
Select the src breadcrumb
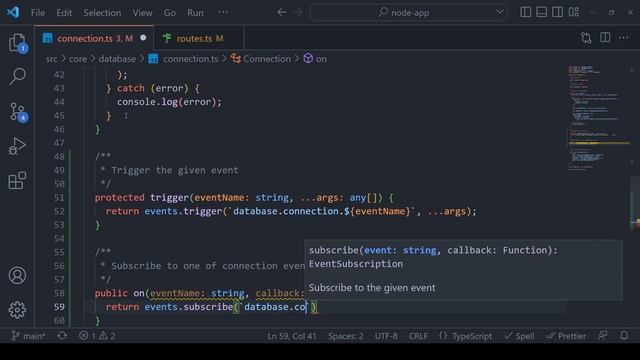coord(51,59)
